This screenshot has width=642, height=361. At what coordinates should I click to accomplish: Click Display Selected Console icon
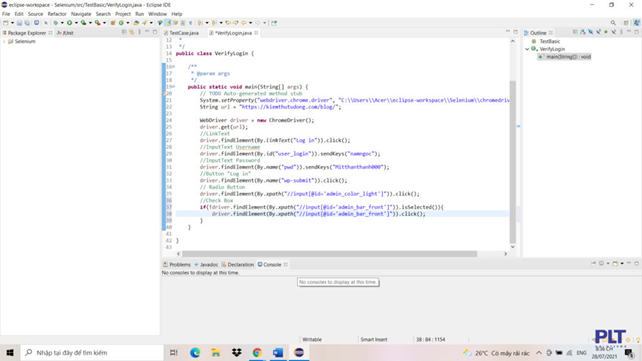pyautogui.click(x=601, y=263)
